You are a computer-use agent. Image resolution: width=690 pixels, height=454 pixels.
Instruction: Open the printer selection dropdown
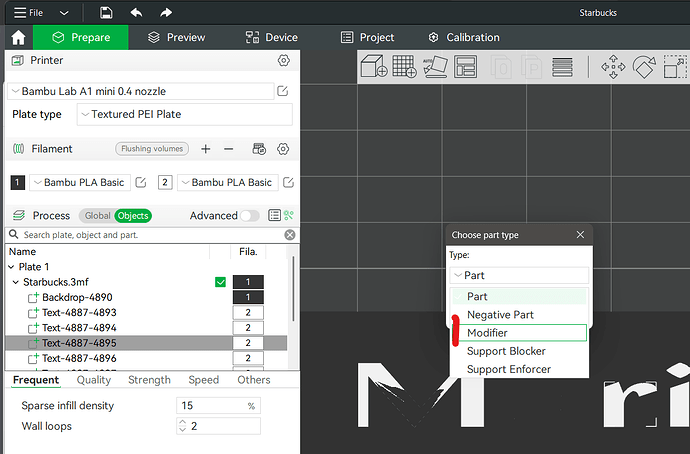click(x=141, y=91)
